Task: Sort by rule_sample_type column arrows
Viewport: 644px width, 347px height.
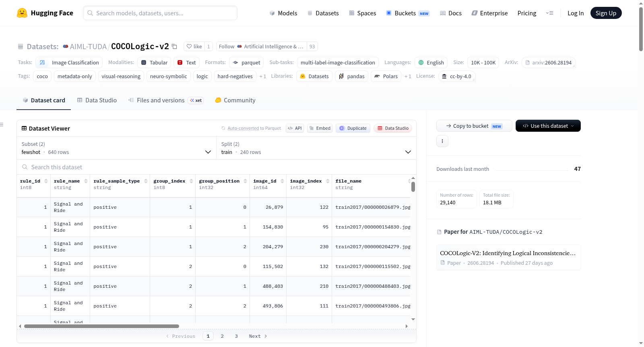Action: [x=146, y=181]
